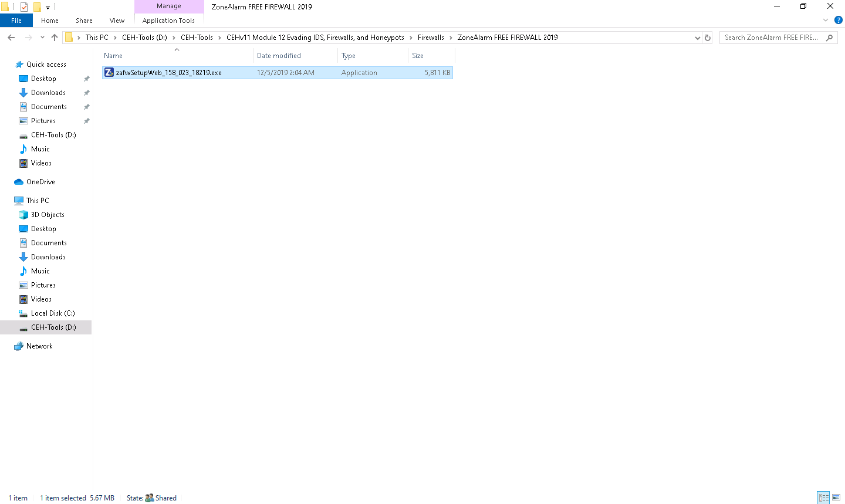This screenshot has height=504, width=845.
Task: Expand the ribbon with the chevron
Action: coord(826,21)
